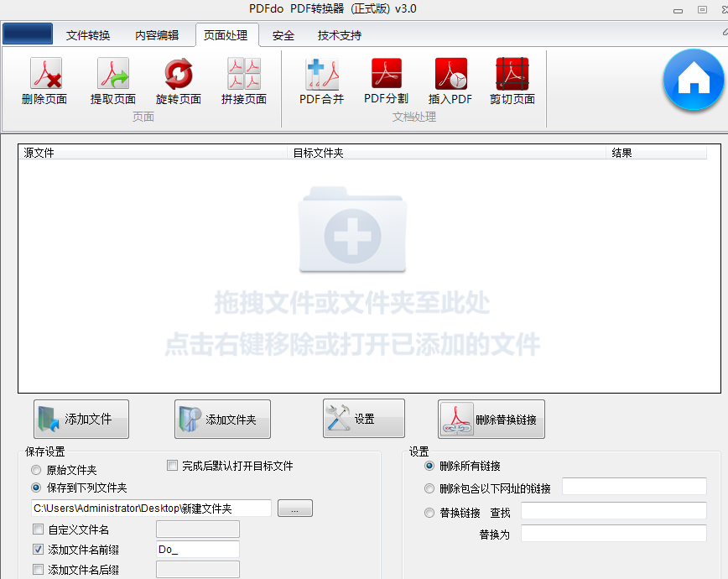Go to the blue home button
728x579 pixels.
pos(694,80)
